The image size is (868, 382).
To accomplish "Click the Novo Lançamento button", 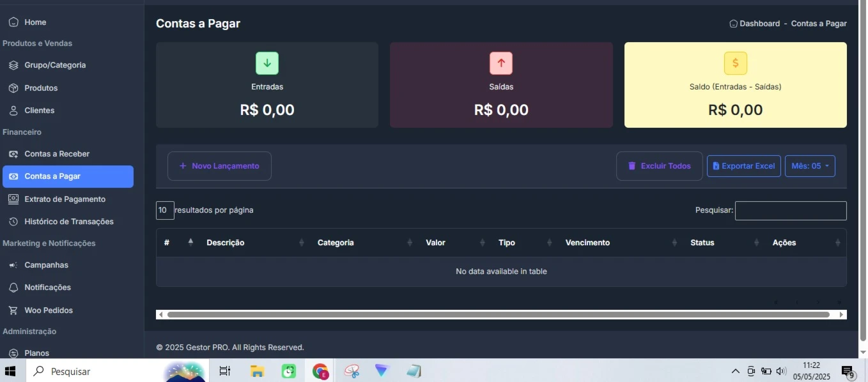I will tap(219, 166).
